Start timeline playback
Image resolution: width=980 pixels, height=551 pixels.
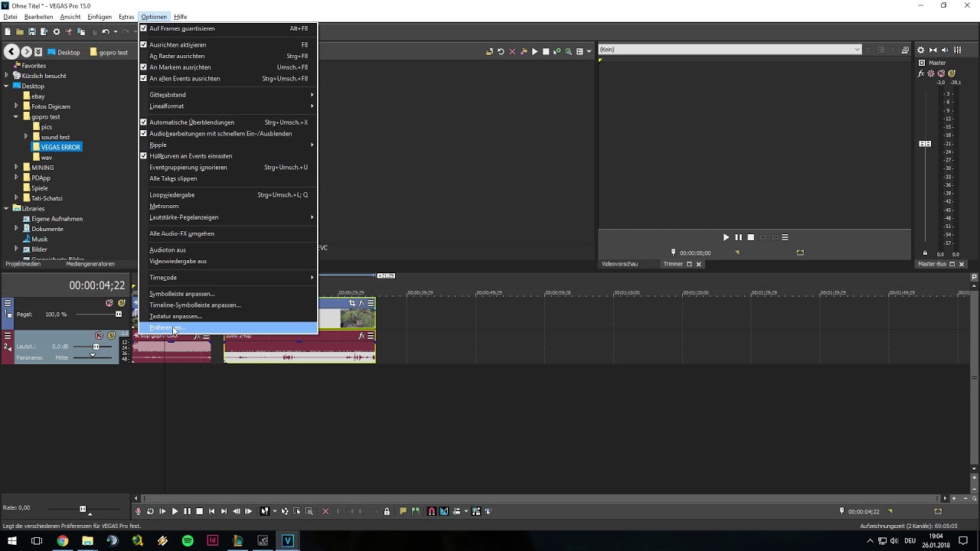click(x=175, y=511)
